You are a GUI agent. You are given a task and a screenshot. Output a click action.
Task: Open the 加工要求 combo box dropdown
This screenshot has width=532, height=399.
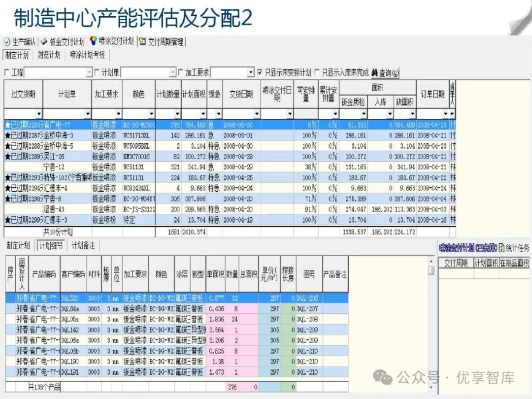[x=251, y=72]
